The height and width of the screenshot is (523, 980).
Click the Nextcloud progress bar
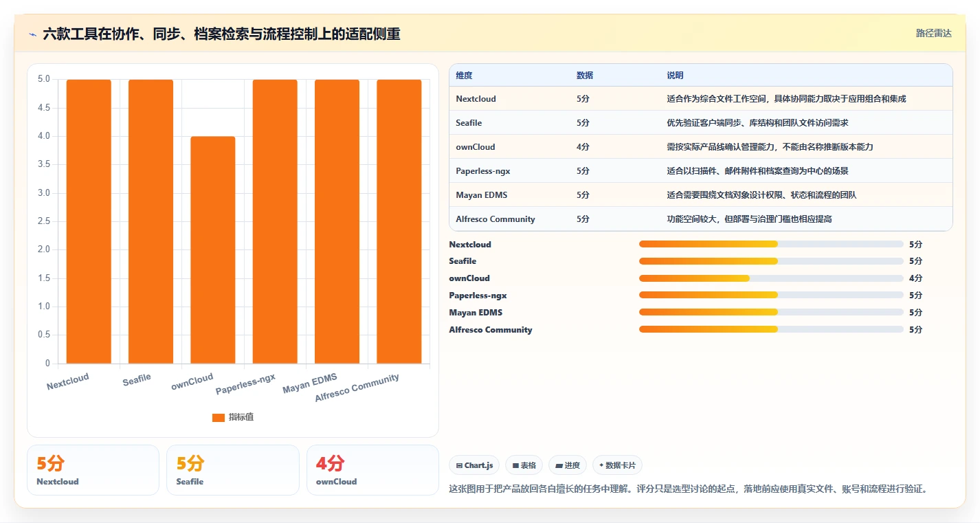771,244
